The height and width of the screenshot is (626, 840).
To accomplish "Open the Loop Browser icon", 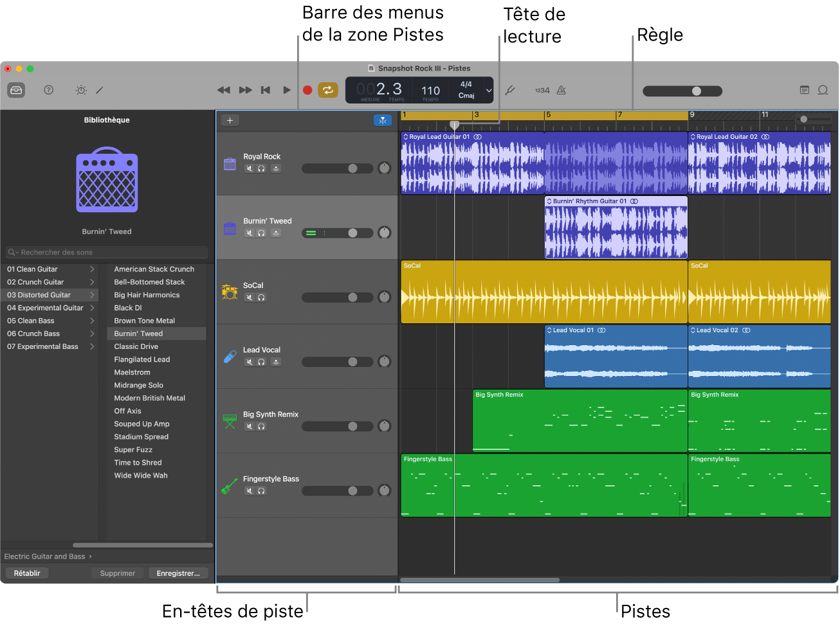I will pos(823,90).
